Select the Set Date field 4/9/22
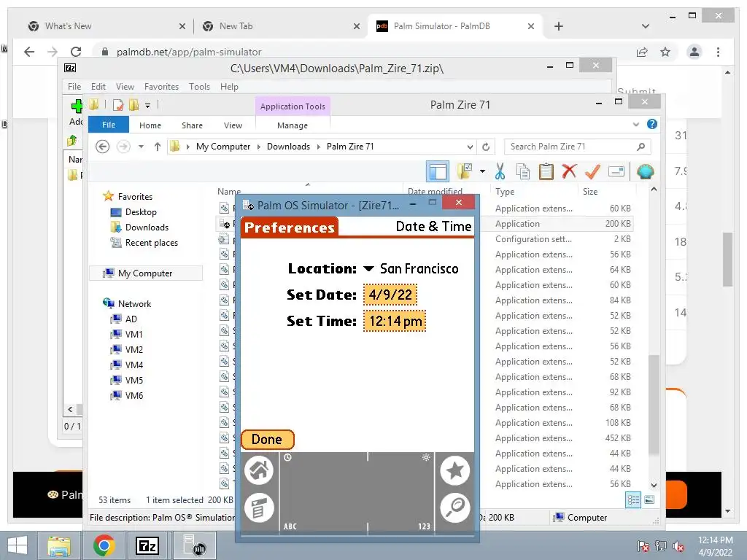Image resolution: width=747 pixels, height=560 pixels. [x=390, y=295]
